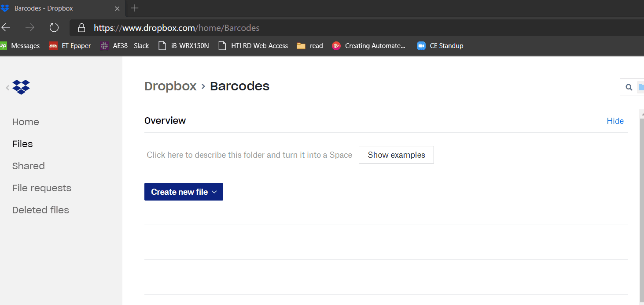The width and height of the screenshot is (644, 305).
Task: Open Deleted files in sidebar
Action: click(40, 210)
